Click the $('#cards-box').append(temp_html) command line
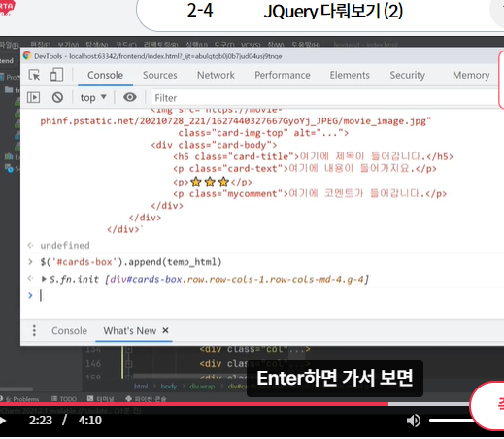 [131, 262]
